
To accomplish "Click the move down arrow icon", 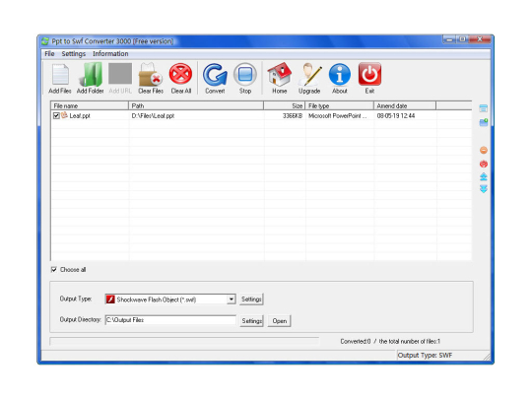I will [x=484, y=189].
